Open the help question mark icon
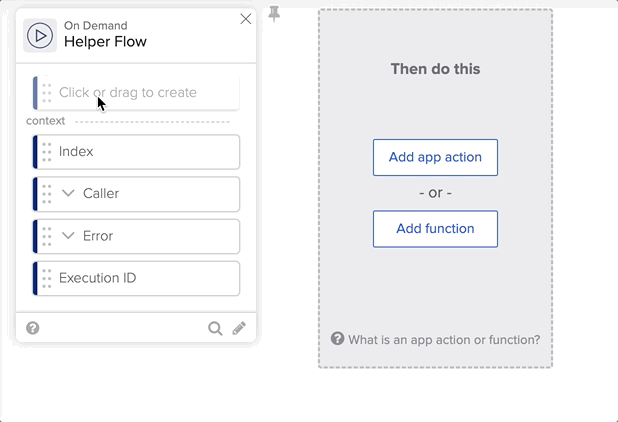Viewport: 618px width, 422px height. (x=33, y=328)
